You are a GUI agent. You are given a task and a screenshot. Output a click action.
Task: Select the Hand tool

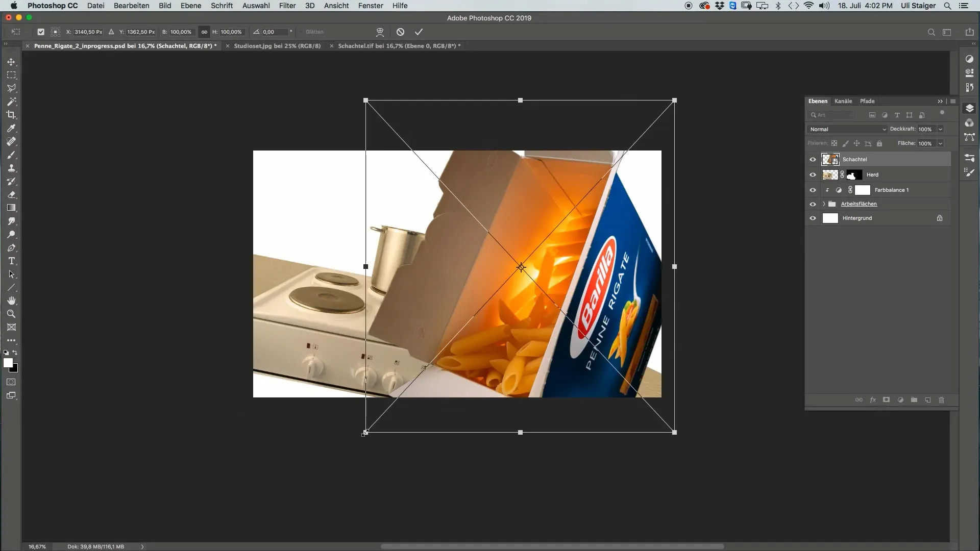coord(11,300)
